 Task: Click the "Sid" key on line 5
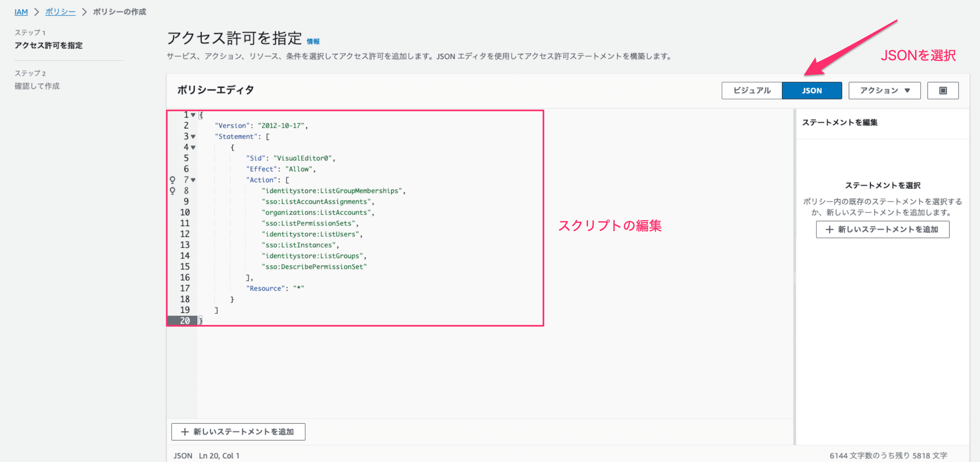[256, 158]
